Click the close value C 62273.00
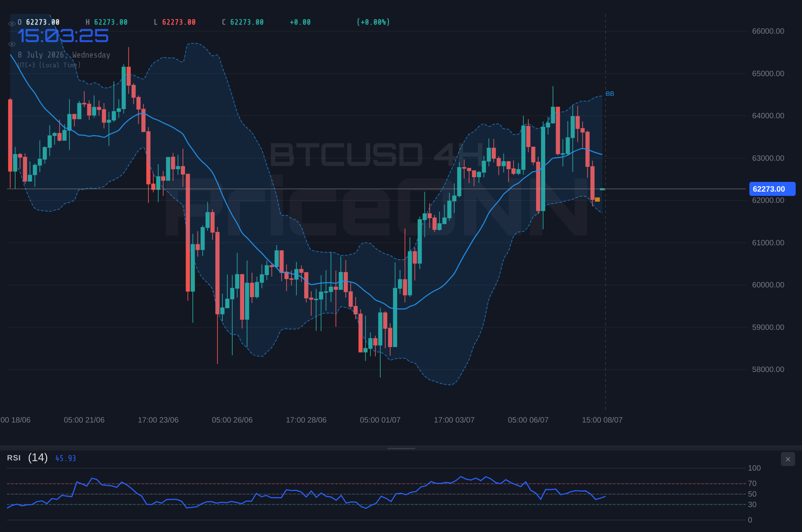Image resolution: width=802 pixels, height=532 pixels. (243, 22)
